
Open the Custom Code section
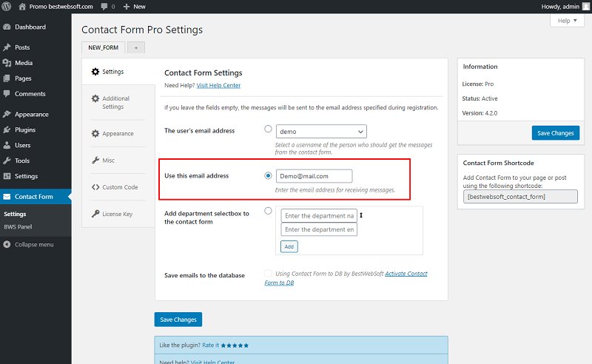point(120,187)
